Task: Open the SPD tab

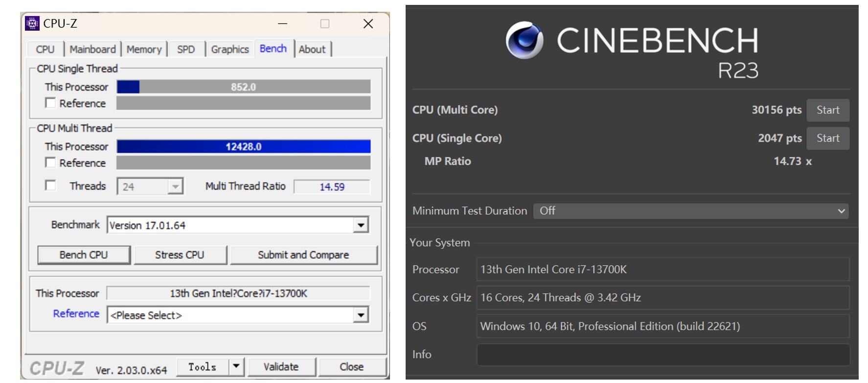Action: (x=186, y=49)
